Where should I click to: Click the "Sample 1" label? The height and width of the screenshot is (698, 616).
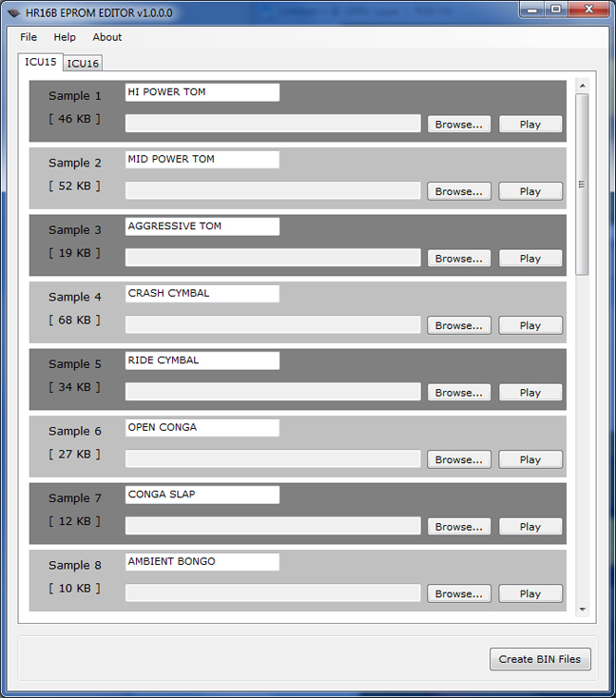tap(75, 96)
